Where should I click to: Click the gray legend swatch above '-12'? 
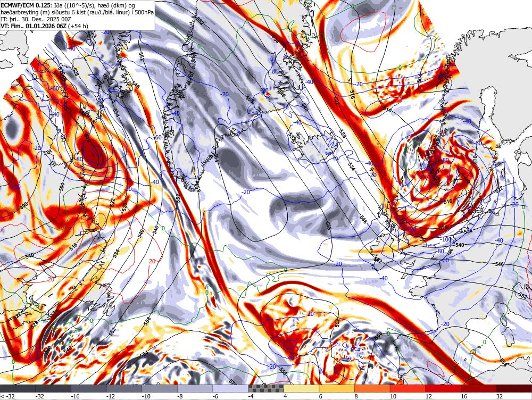(124, 388)
